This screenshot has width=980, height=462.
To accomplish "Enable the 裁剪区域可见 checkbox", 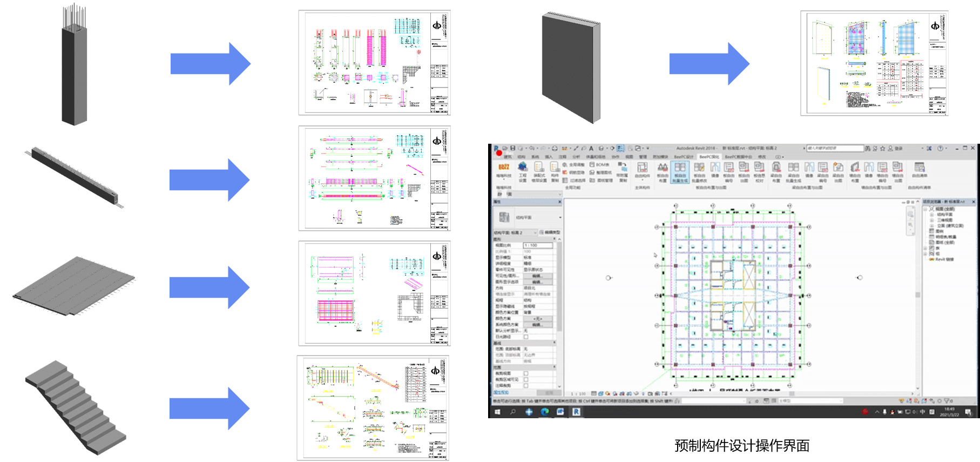I will 525,379.
